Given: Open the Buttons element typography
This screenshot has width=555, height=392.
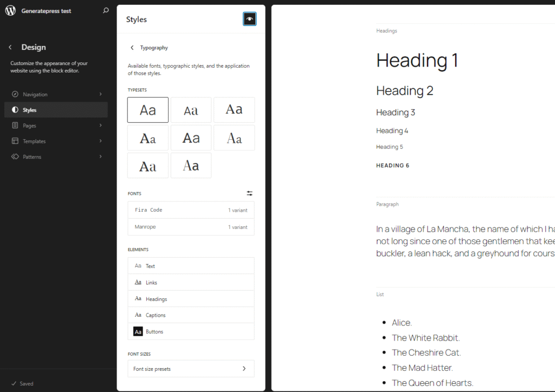Looking at the screenshot, I should (x=191, y=331).
